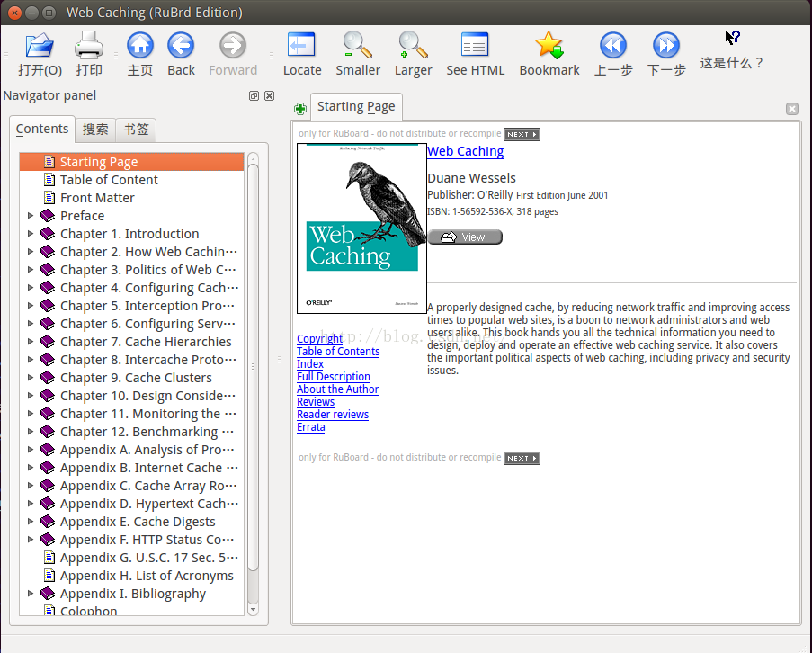The image size is (812, 653).
Task: Close the Navigator panel
Action: pos(269,96)
